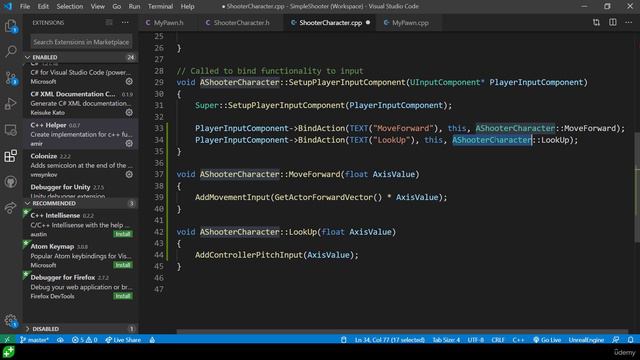Open the feedback icon in status bar
640x360 pixels.
(616, 340)
